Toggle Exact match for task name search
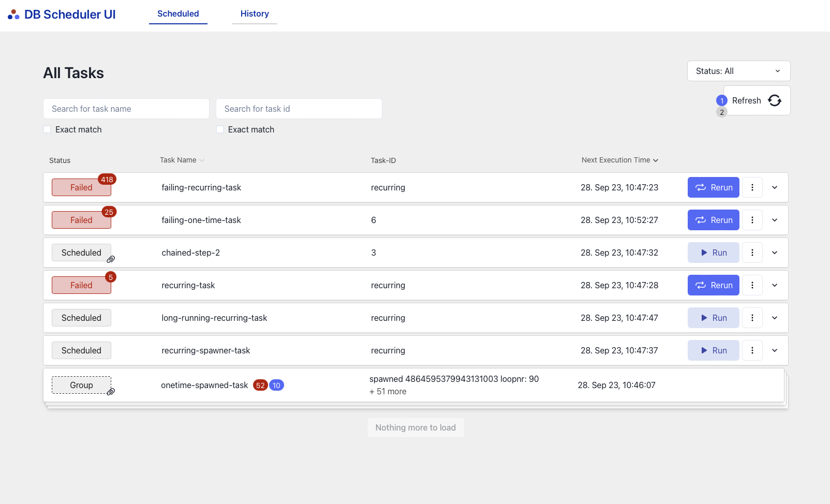830x504 pixels. tap(47, 129)
